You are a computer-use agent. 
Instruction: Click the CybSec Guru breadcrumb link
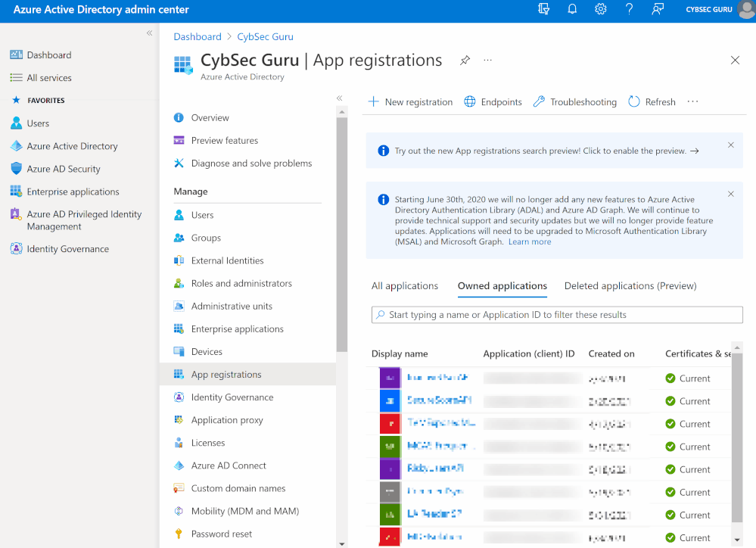pos(265,36)
